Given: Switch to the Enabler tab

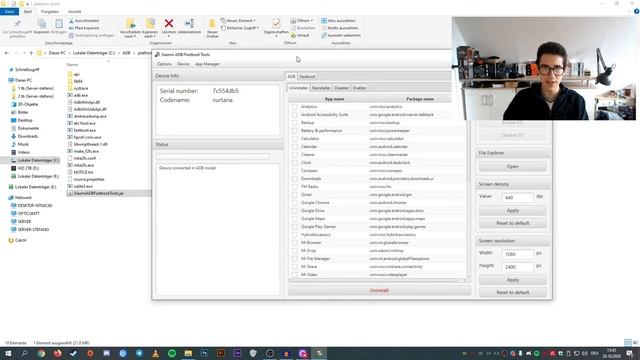Looking at the screenshot, I should click(x=359, y=88).
